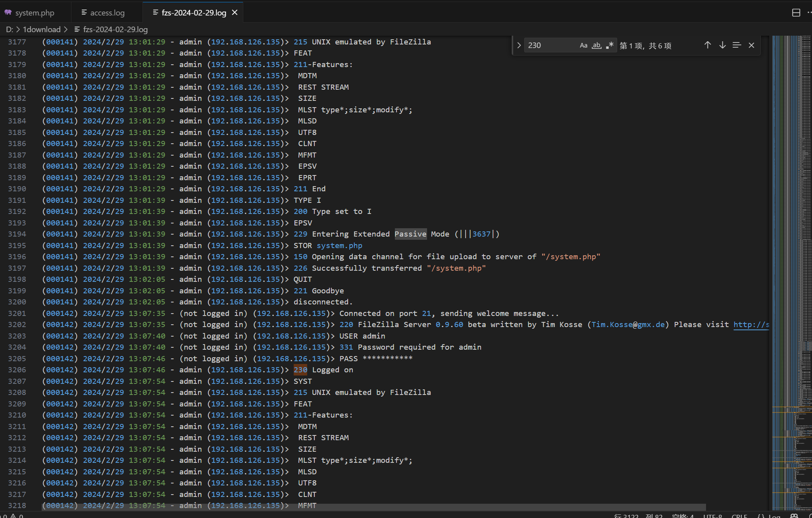Click the split editor icon
Viewport: 812px width, 518px height.
coord(796,13)
